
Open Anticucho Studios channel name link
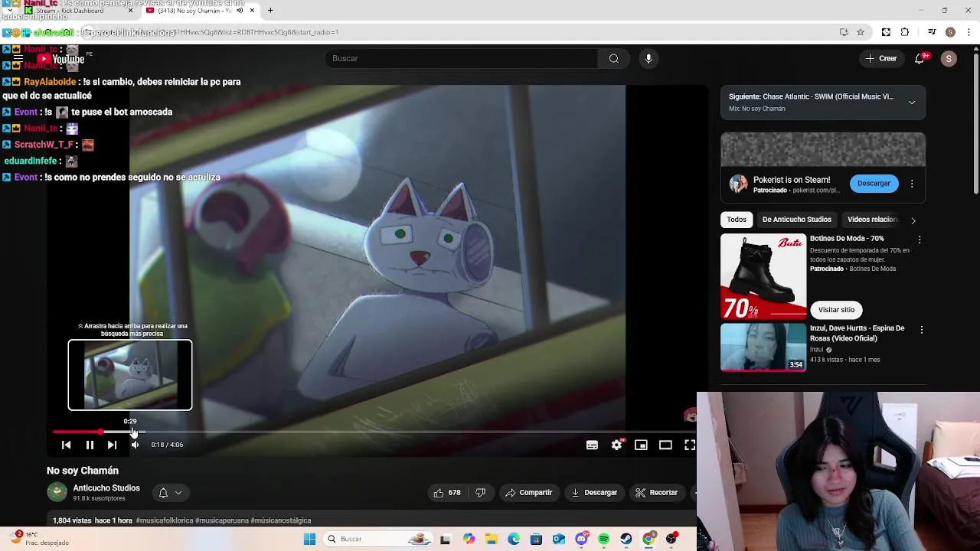106,488
